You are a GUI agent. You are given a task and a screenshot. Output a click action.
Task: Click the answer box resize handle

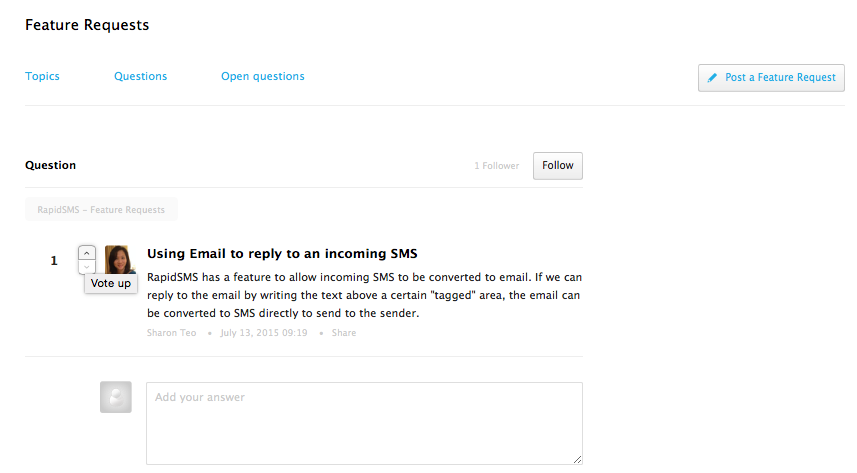tap(577, 459)
